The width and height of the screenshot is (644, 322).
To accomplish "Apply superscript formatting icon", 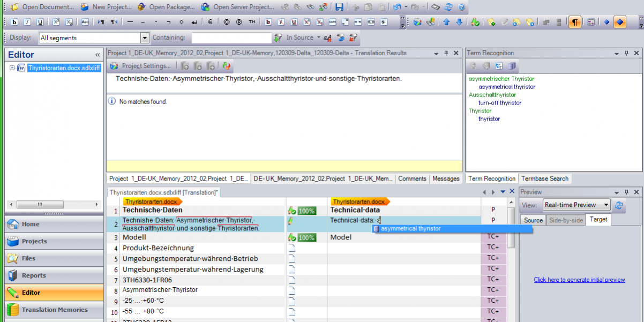I will click(x=56, y=22).
